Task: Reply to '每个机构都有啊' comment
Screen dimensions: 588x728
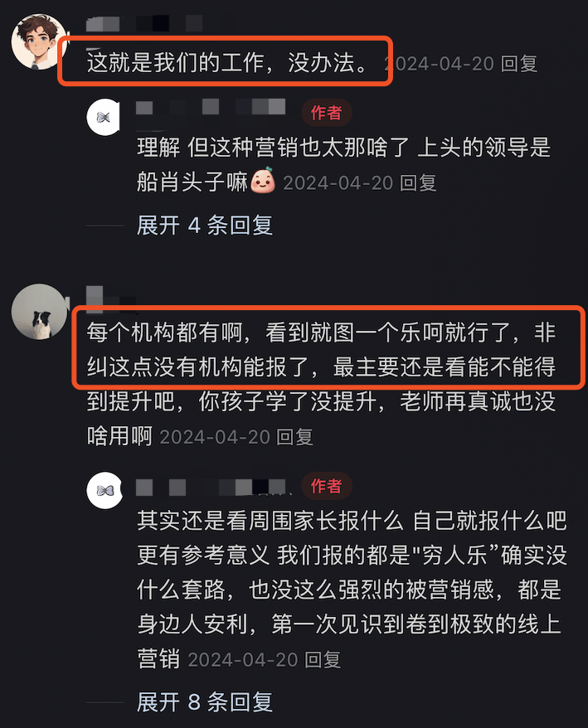Action: [x=294, y=437]
